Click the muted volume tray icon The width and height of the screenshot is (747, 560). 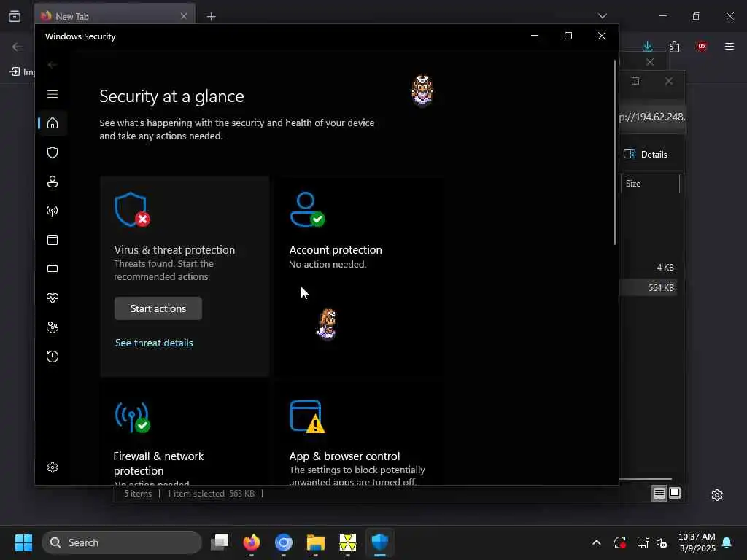pos(662,542)
